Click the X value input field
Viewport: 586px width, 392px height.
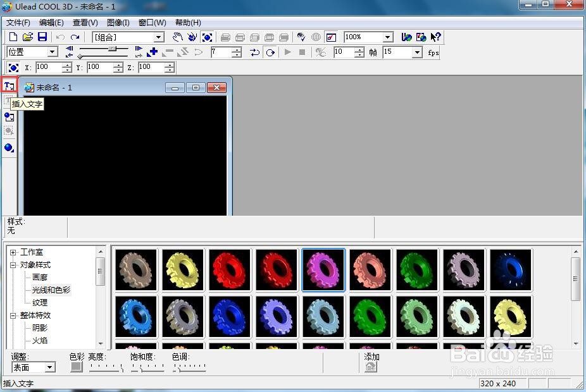click(x=49, y=67)
